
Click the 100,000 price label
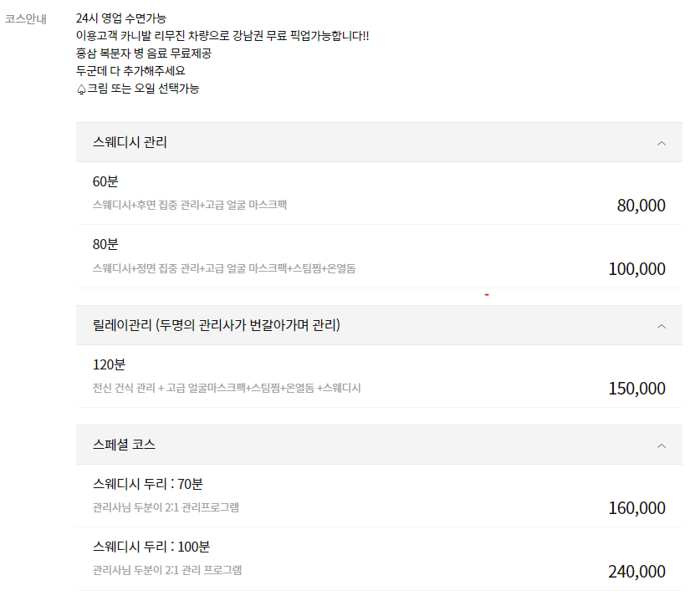tap(636, 268)
